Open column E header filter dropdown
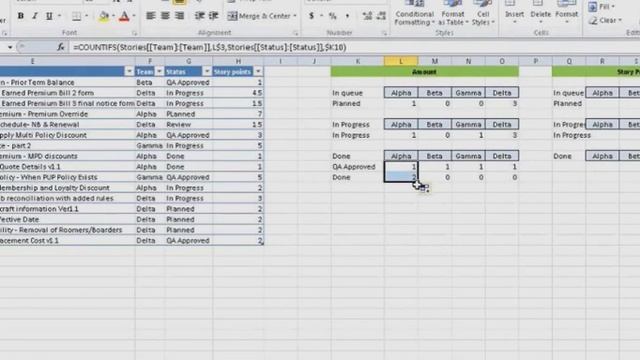640x360 pixels. click(x=129, y=71)
